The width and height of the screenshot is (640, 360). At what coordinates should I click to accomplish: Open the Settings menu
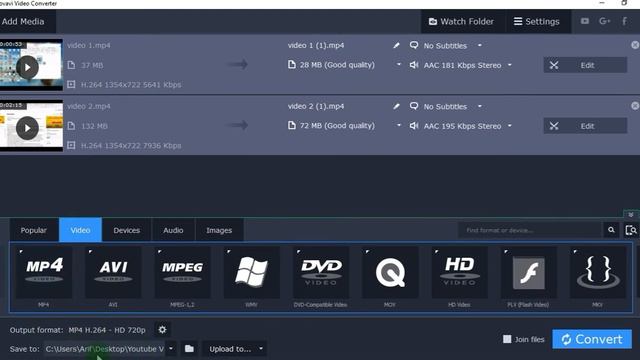point(537,21)
